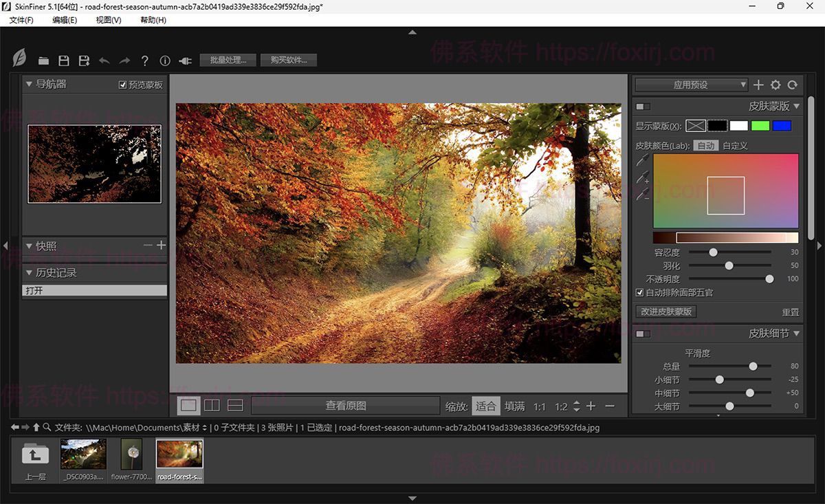
Task: Click the 批量处理 button
Action: pos(228,61)
